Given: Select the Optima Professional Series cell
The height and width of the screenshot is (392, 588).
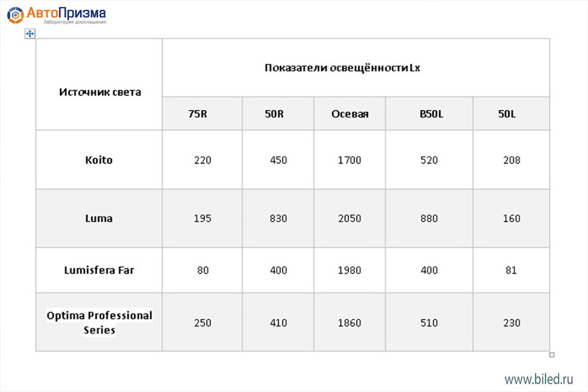Looking at the screenshot, I should pyautogui.click(x=99, y=322).
